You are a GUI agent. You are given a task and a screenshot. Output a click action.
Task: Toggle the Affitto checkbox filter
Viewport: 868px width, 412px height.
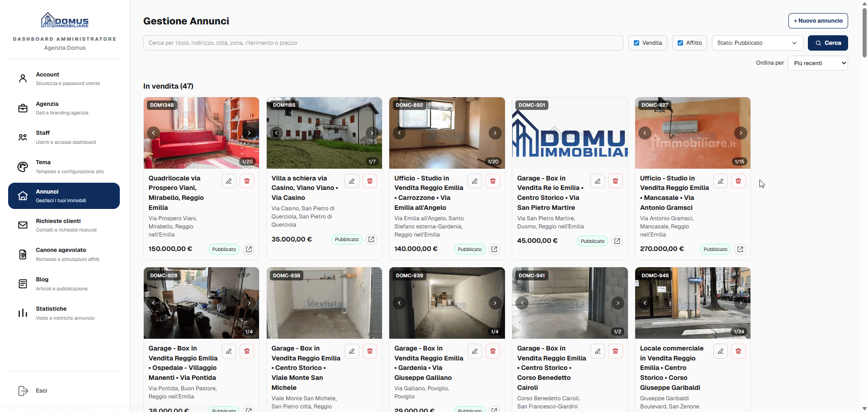680,43
